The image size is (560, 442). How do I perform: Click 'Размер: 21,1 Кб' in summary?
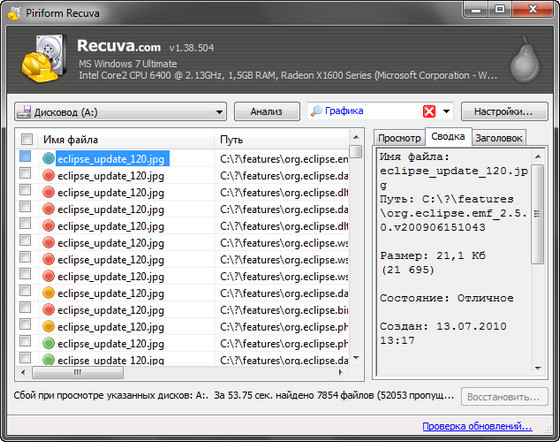pos(432,256)
